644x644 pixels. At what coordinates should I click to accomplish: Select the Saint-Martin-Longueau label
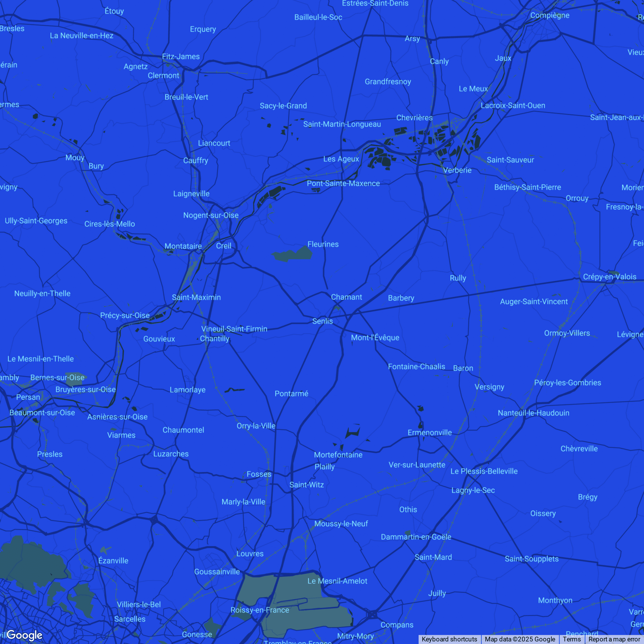pyautogui.click(x=342, y=124)
